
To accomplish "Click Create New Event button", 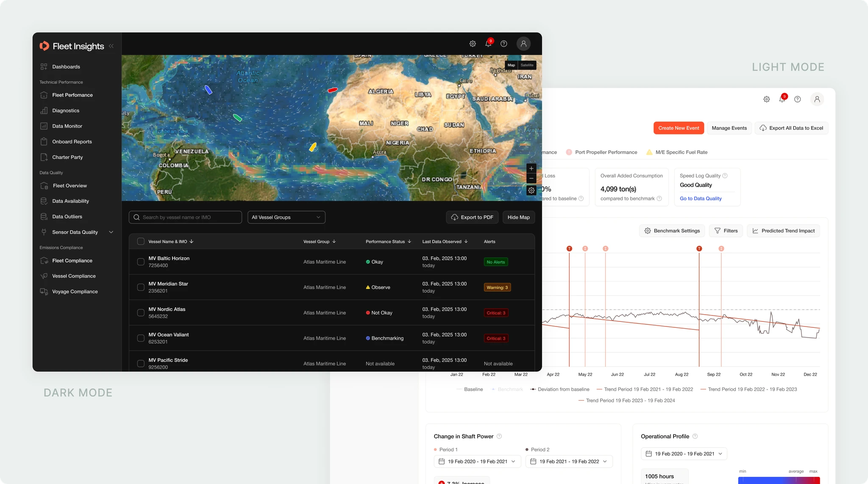I will coord(679,128).
